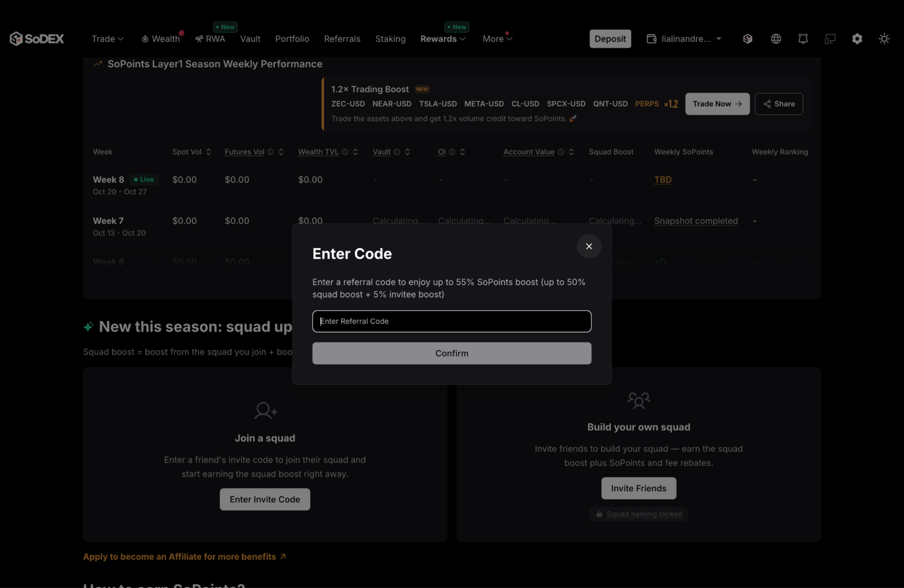This screenshot has width=904, height=588.
Task: Expand the More menu
Action: (497, 38)
